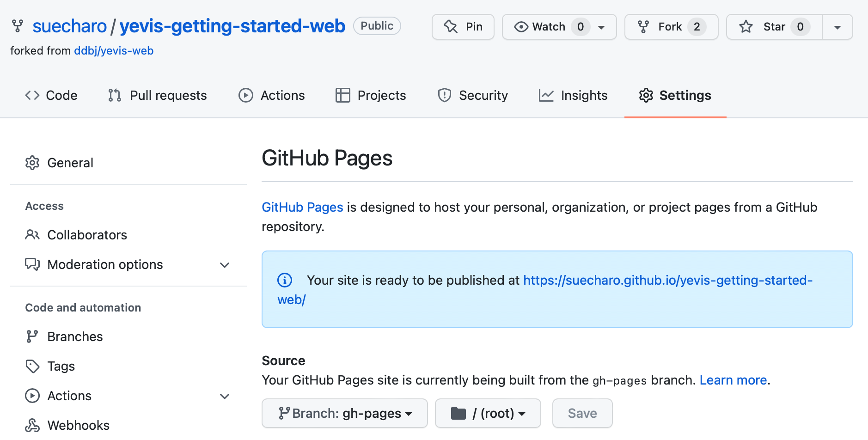Click the play icon beside sidebar Actions
Screen dimensions: 868x440
[x=32, y=396]
